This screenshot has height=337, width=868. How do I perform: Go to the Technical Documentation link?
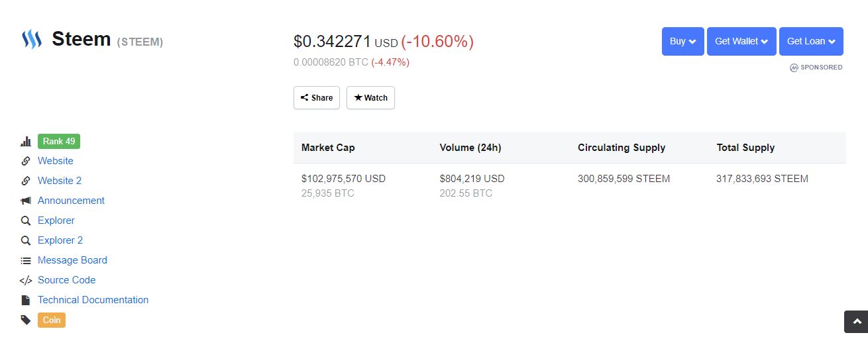93,300
